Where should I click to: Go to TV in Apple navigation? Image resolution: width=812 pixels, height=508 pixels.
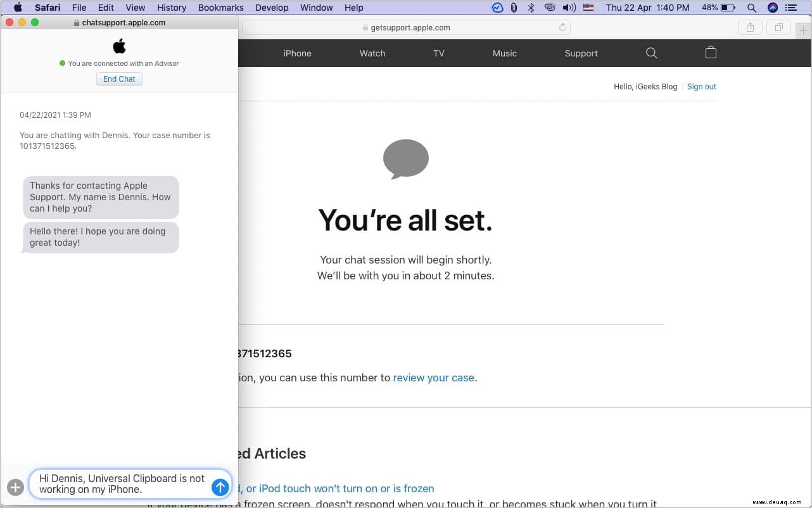(439, 53)
